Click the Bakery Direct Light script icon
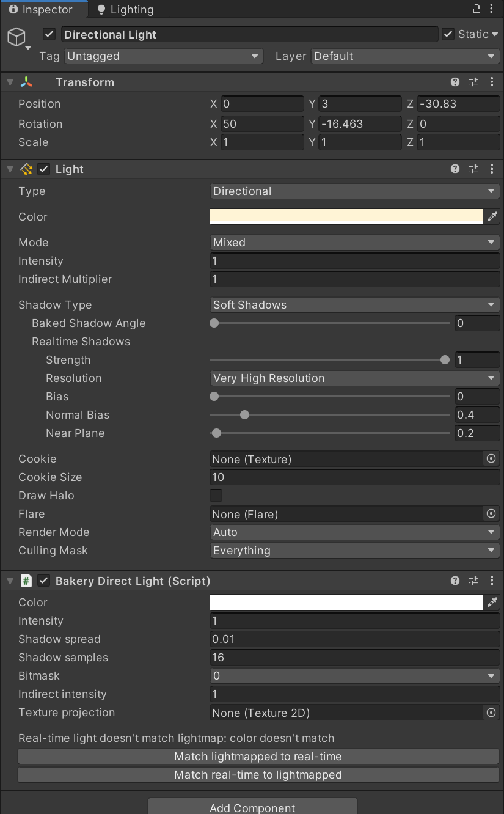 click(26, 581)
